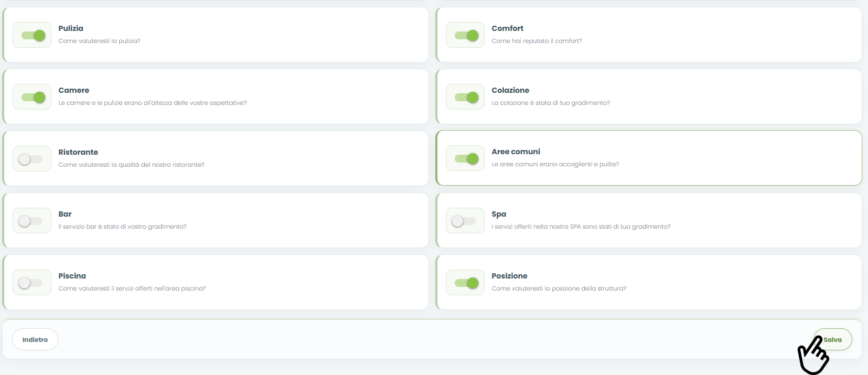
Task: Disable the Pulizia toggle
Action: [x=33, y=35]
